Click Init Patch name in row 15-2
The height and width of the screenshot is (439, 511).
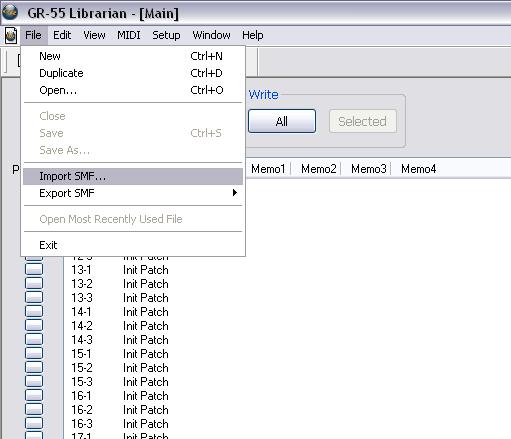click(x=146, y=368)
